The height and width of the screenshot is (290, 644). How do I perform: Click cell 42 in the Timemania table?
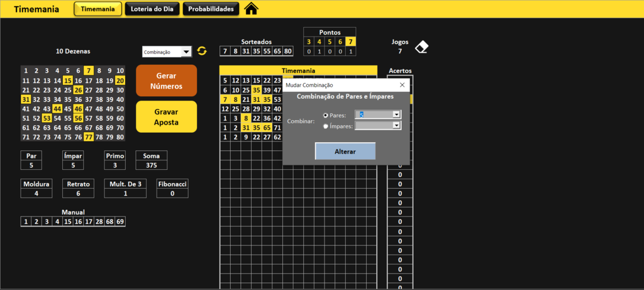point(277,118)
